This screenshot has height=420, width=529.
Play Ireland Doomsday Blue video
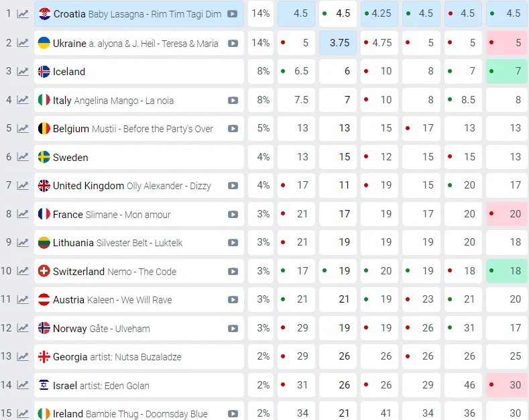coord(233,413)
